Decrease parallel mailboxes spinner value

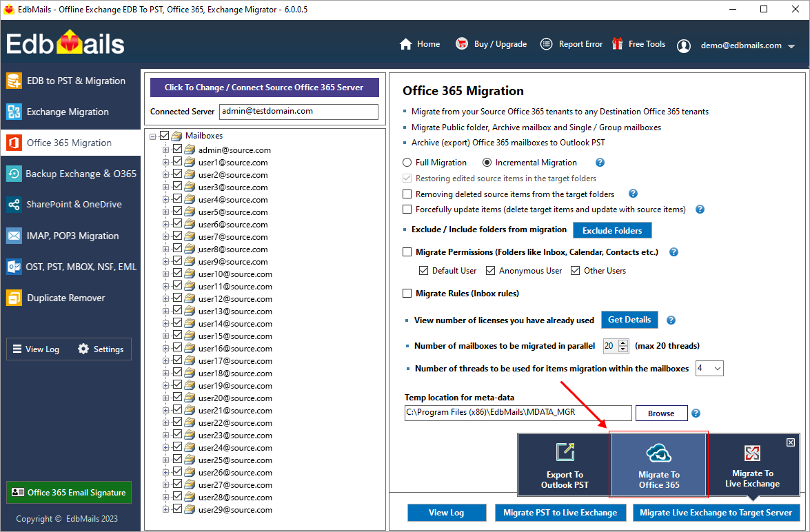(x=623, y=349)
